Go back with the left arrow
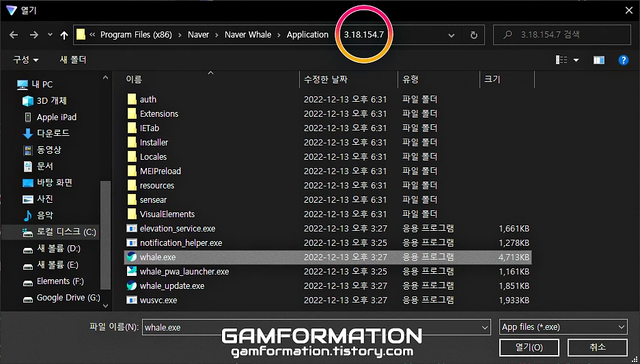Viewport: 640px width, 364px height. 14,35
